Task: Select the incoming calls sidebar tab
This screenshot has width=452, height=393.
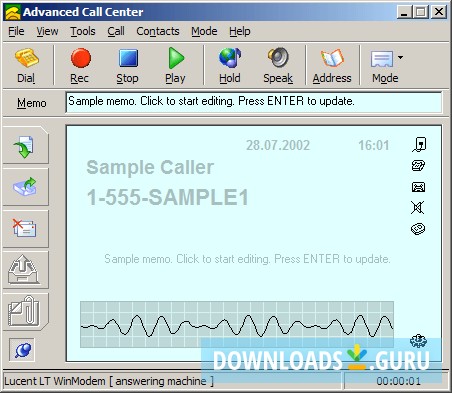Action: pyautogui.click(x=25, y=145)
